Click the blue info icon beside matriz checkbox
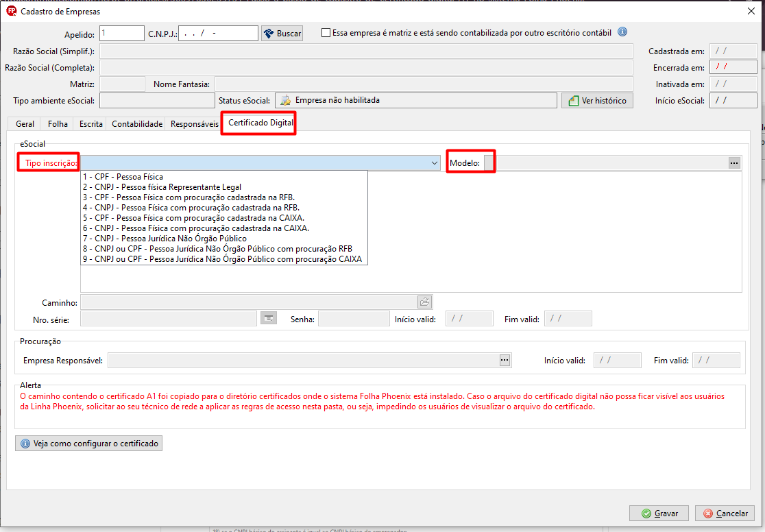The height and width of the screenshot is (532, 765). point(622,32)
